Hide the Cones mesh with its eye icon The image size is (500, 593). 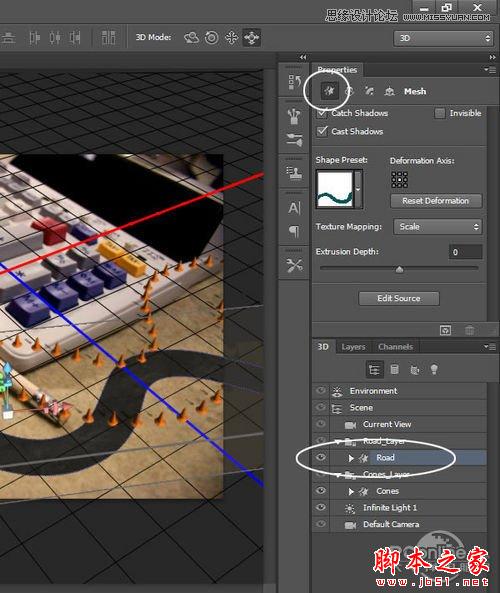point(321,490)
